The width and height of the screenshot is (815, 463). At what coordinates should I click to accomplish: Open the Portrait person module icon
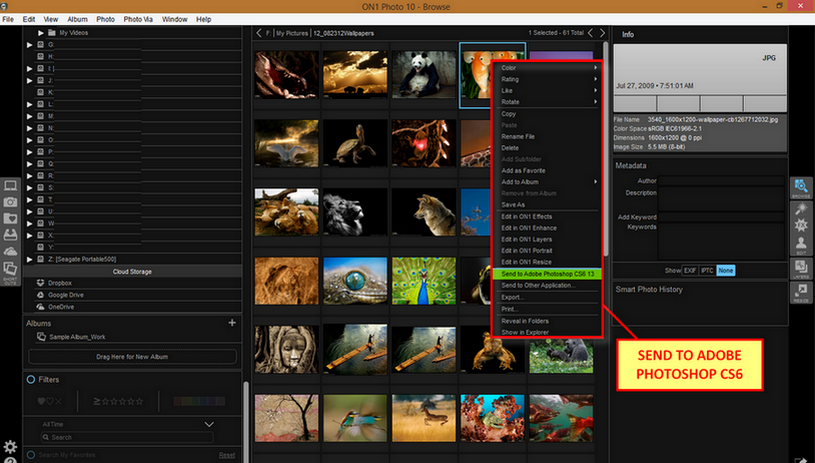click(x=801, y=245)
